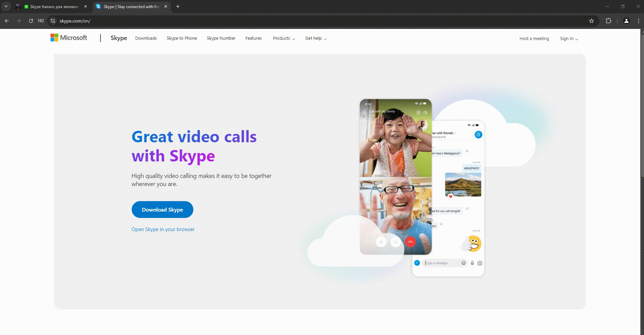Click the Download Skype button
This screenshot has width=644, height=335.
click(x=162, y=210)
